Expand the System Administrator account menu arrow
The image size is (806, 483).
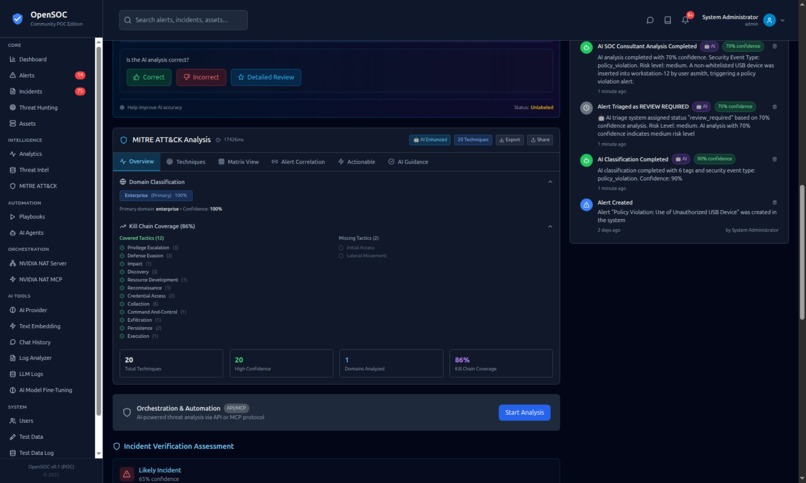coord(782,21)
